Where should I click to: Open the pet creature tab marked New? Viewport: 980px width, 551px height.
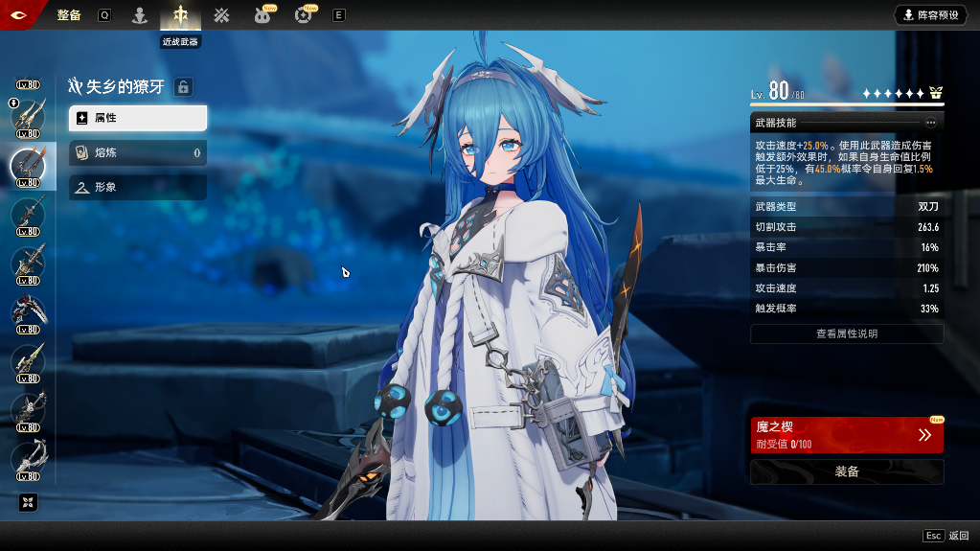[262, 15]
